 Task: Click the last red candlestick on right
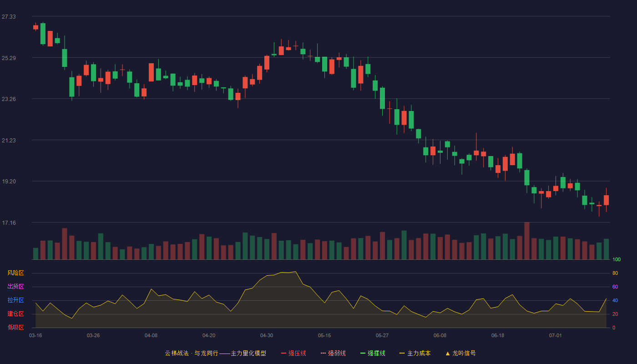coord(606,200)
